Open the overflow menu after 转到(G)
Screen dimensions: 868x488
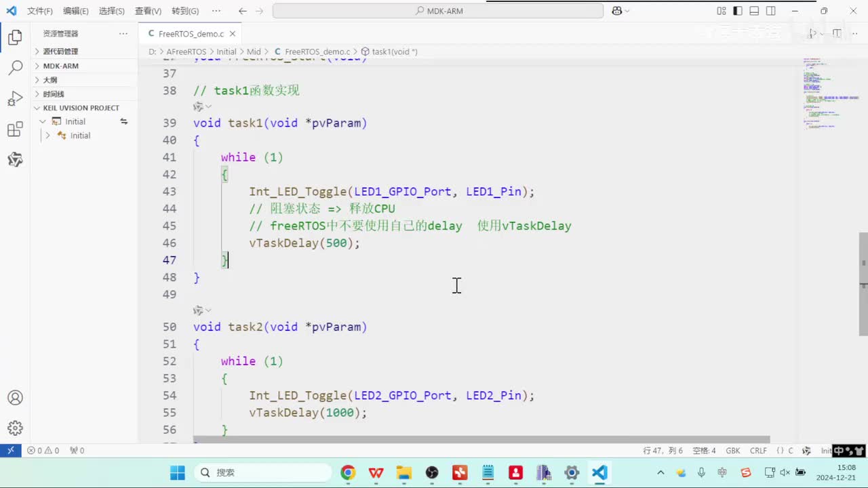pos(216,11)
